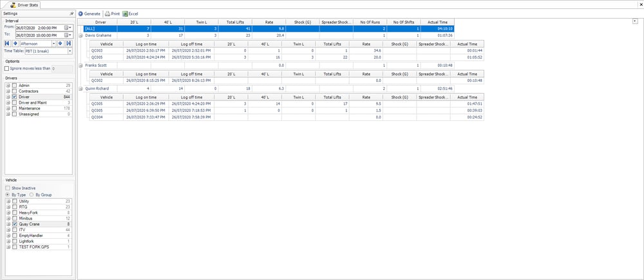Go to previous shift interval arrow
644x280 pixels.
[14, 43]
